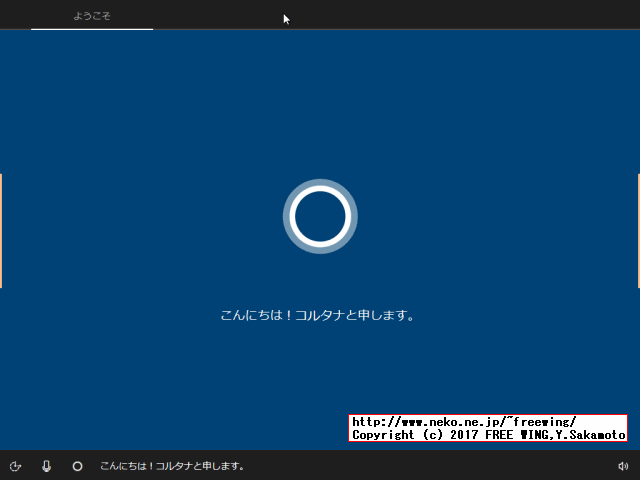Click the large Cortana ring
Image resolution: width=640 pixels, height=480 pixels.
tap(320, 216)
